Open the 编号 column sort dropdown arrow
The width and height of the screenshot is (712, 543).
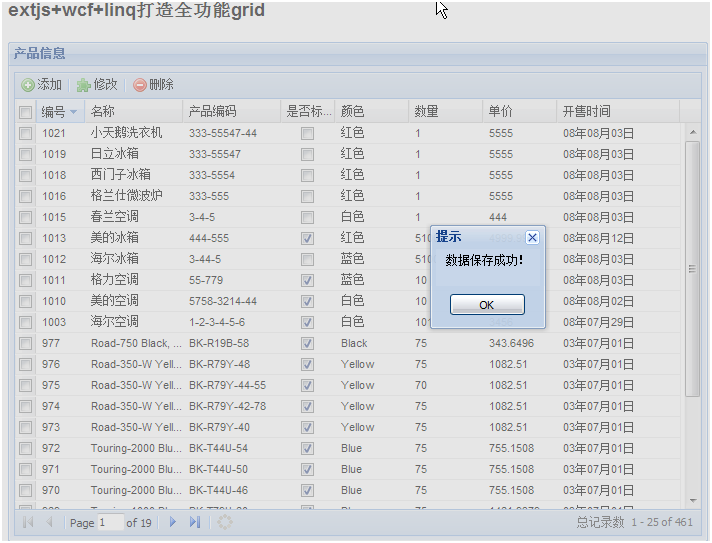[x=74, y=112]
